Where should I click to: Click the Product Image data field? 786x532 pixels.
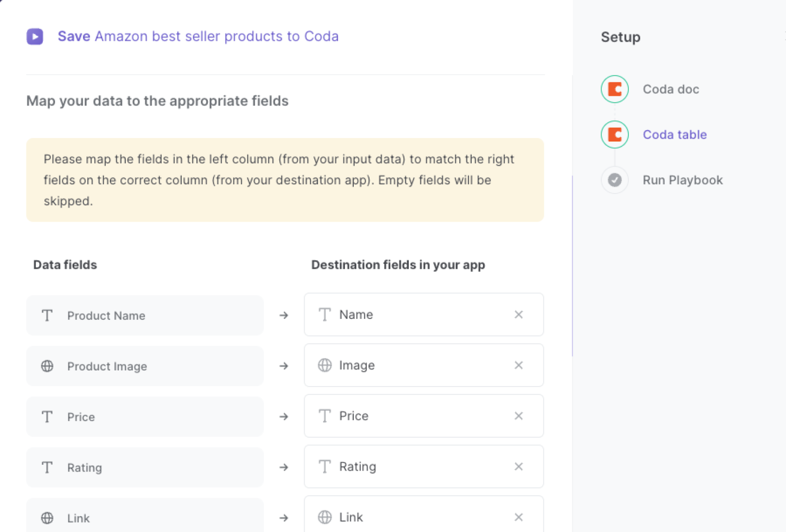pyautogui.click(x=145, y=366)
